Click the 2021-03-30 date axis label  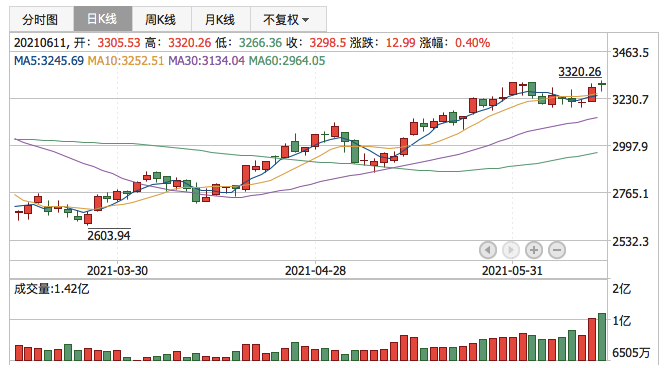tap(117, 270)
